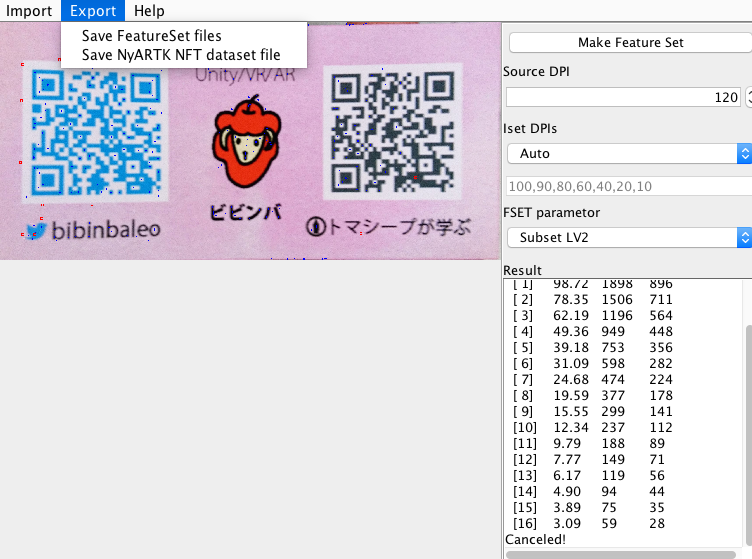752x559 pixels.
Task: Select result row [ 7] 24.68
Action: click(593, 380)
